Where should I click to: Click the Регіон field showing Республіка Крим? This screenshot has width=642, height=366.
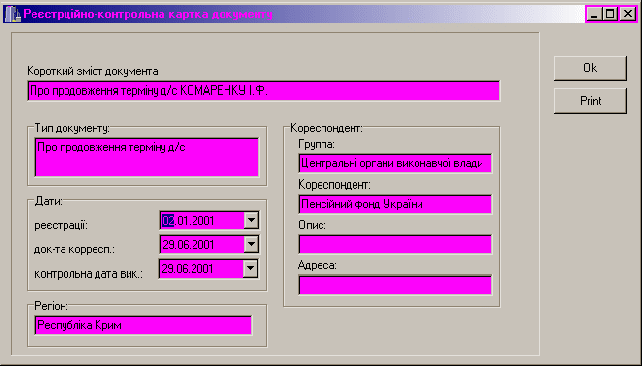pyautogui.click(x=143, y=325)
